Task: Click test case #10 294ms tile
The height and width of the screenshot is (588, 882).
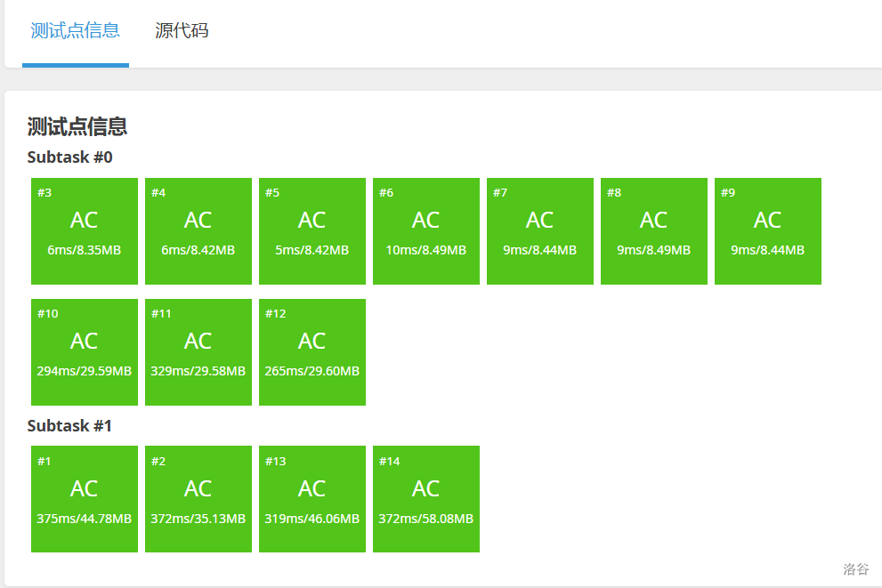Action: pos(85,352)
